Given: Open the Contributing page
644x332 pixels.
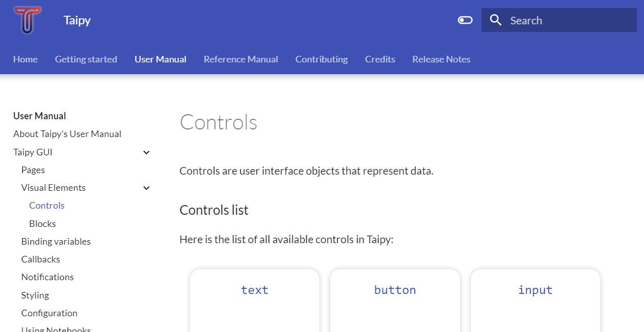Looking at the screenshot, I should pos(321,59).
